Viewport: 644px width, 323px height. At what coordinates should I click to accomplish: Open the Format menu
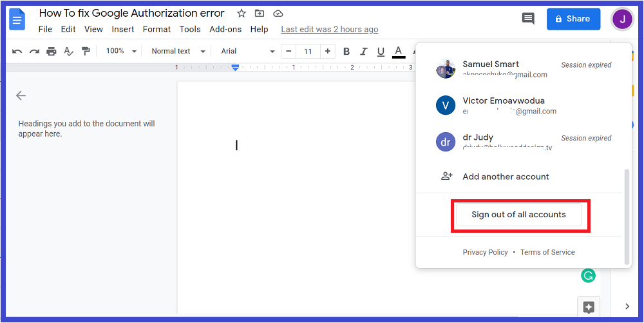[156, 29]
